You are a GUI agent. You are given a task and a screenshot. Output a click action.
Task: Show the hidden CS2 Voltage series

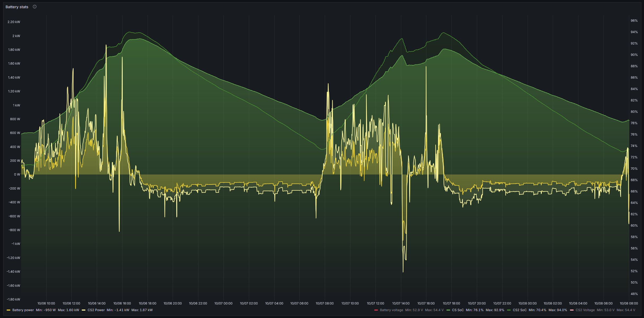(x=585, y=310)
